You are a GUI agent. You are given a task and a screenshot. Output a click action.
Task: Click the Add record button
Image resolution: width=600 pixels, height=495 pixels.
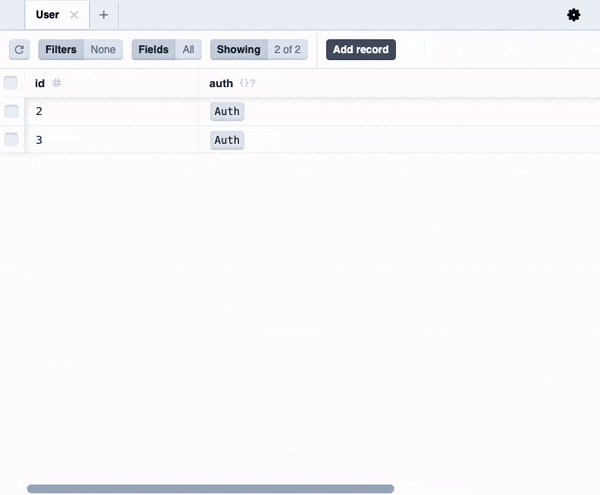(x=361, y=49)
